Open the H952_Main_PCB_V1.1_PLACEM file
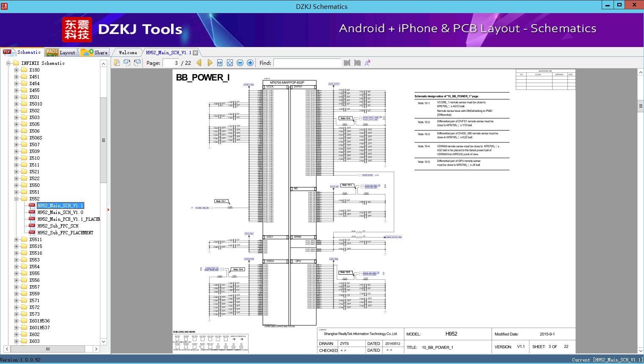Screen dimensions: 644x364 click(x=69, y=219)
